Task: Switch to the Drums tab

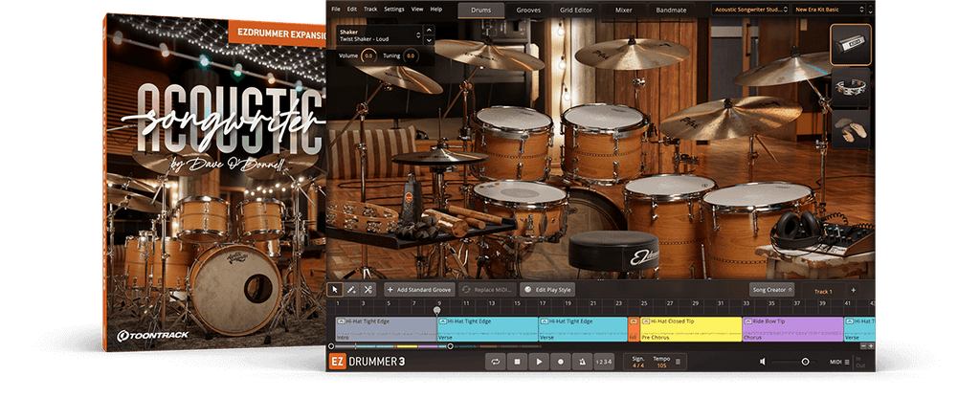Action: pos(480,10)
